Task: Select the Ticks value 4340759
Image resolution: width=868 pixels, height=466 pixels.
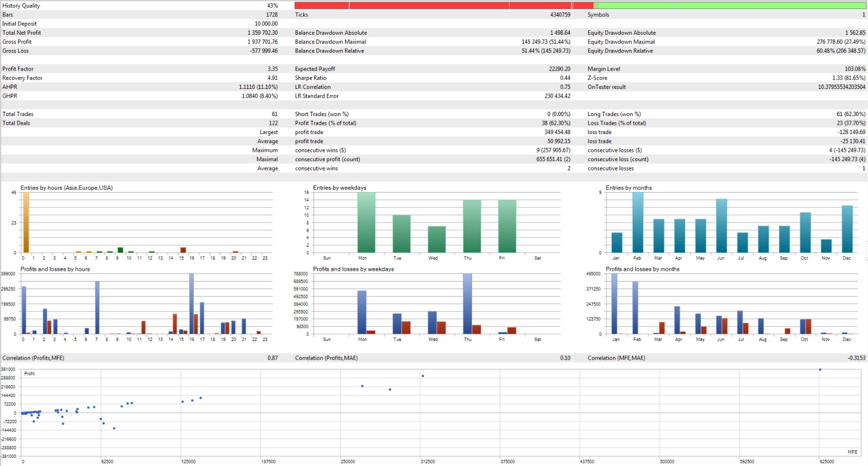Action: click(560, 15)
